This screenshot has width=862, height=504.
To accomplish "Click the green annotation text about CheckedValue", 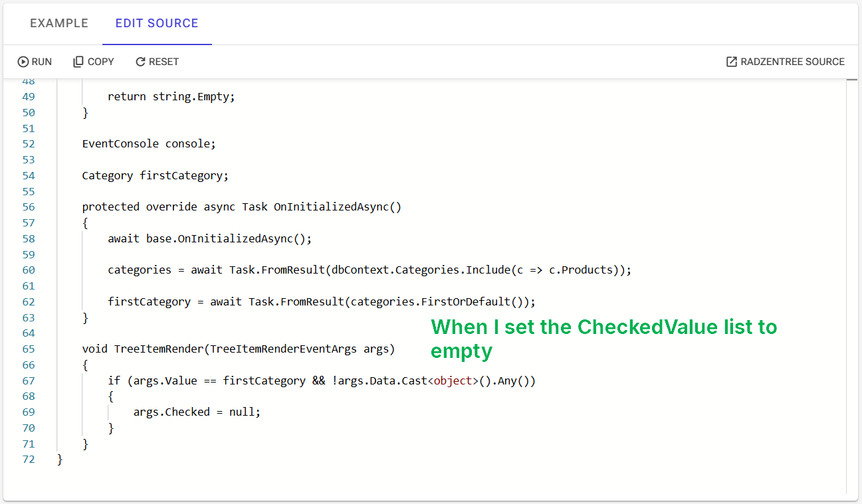I will 604,339.
